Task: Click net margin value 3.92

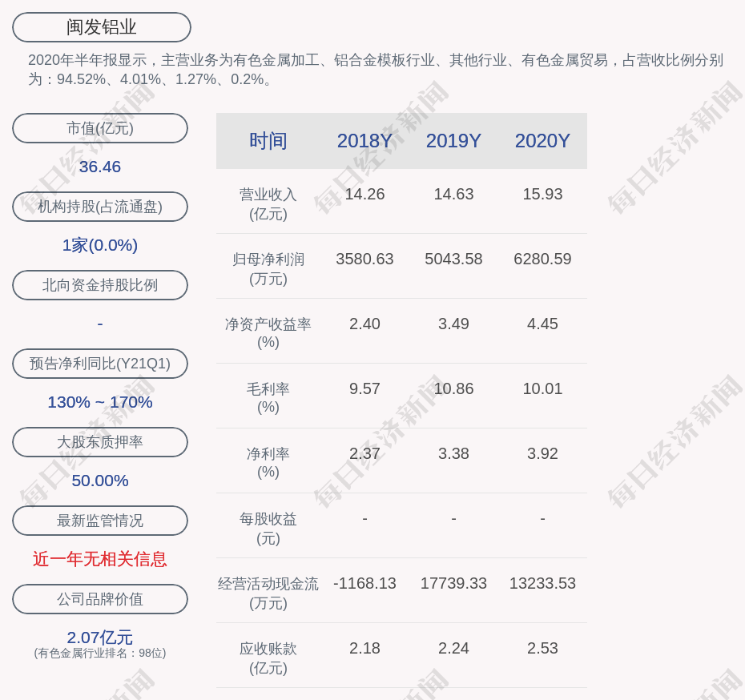Action: click(542, 453)
